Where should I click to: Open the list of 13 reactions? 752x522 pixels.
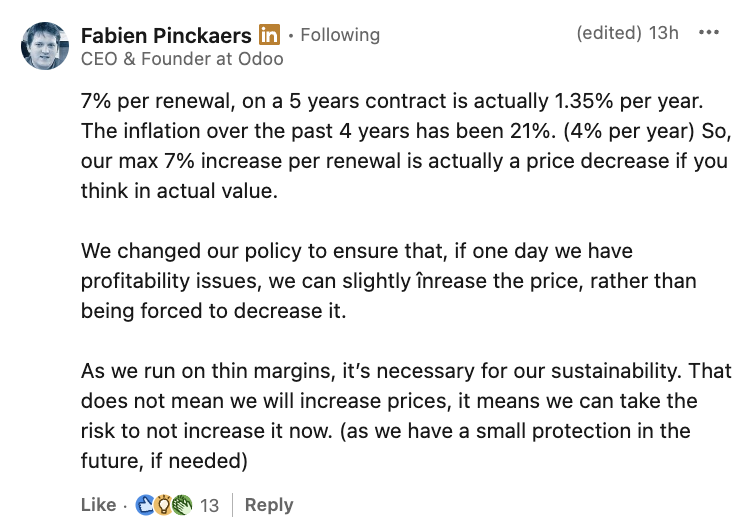tap(209, 506)
